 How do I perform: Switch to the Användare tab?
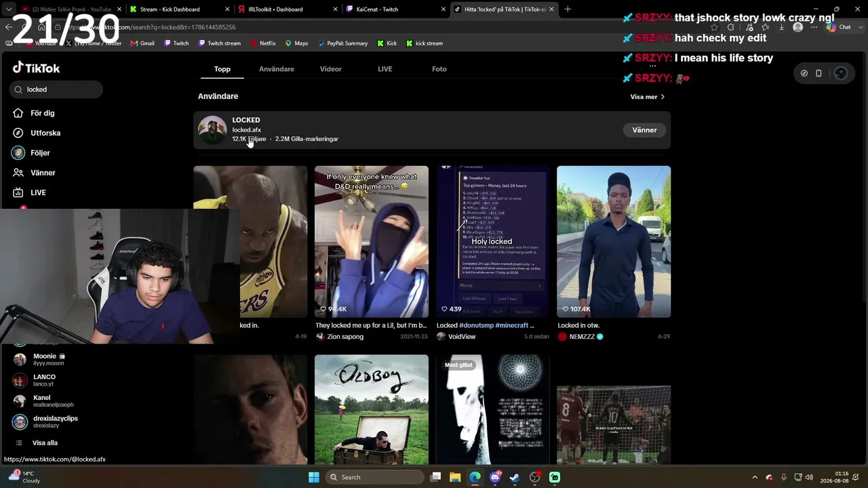pyautogui.click(x=277, y=69)
